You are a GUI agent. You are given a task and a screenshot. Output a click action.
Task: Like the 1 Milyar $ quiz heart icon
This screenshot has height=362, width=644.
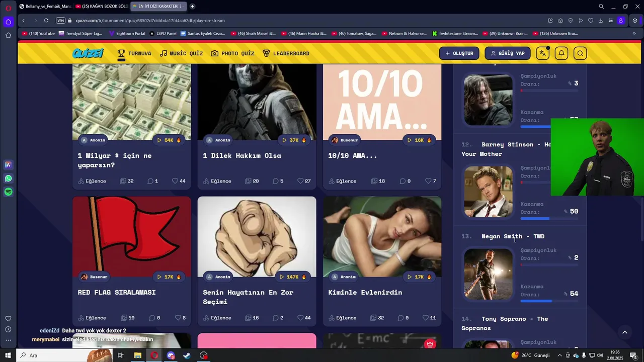175,181
